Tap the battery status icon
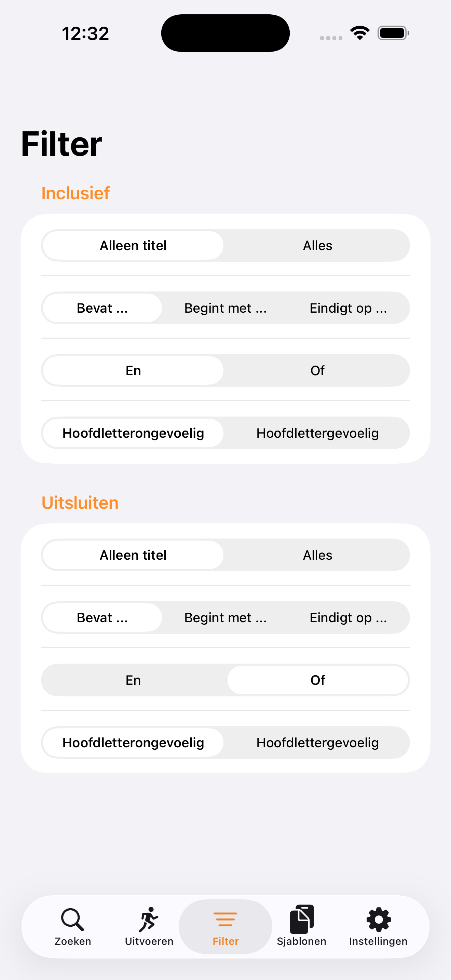The width and height of the screenshot is (451, 980). (393, 33)
